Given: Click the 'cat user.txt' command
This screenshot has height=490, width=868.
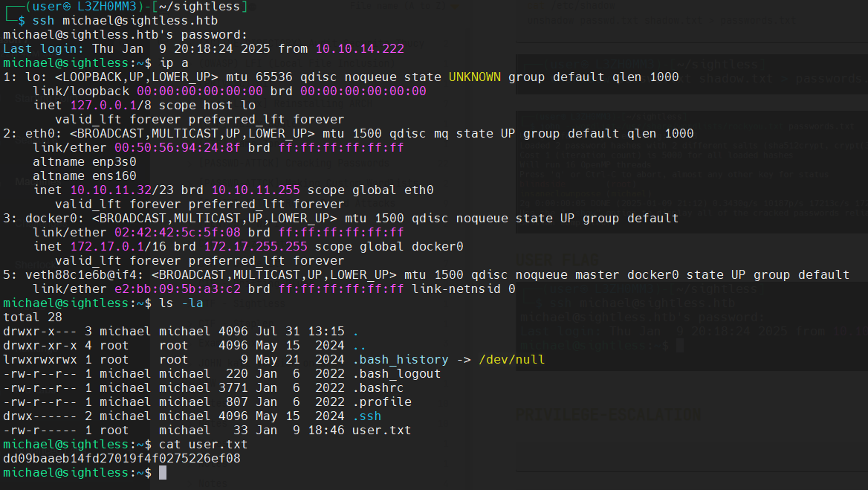Looking at the screenshot, I should pos(203,444).
